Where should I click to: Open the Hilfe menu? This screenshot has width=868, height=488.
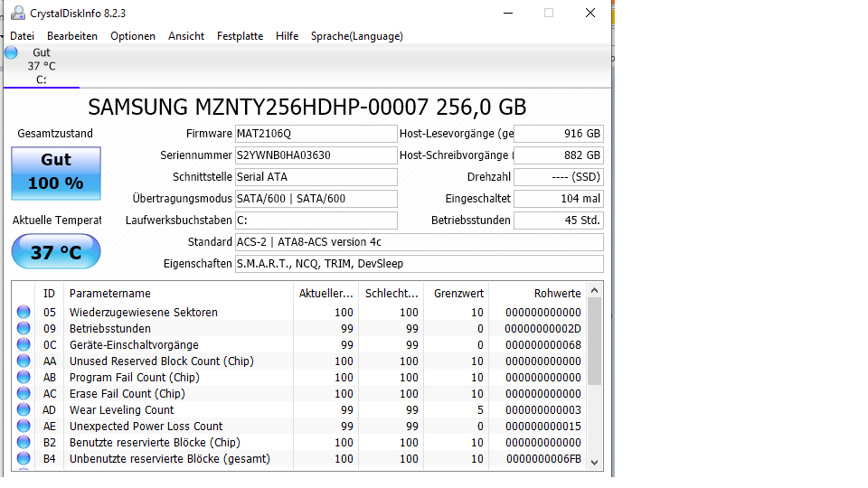click(x=287, y=36)
